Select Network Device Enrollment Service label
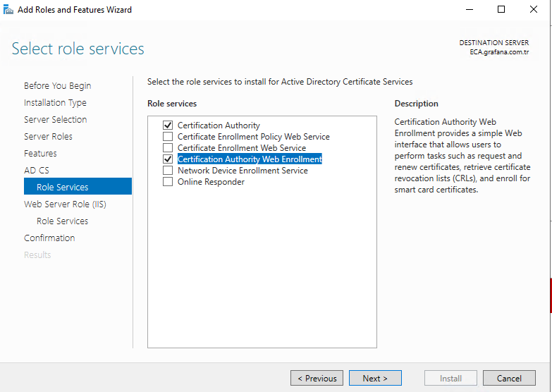Image resolution: width=552 pixels, height=392 pixels. 243,170
